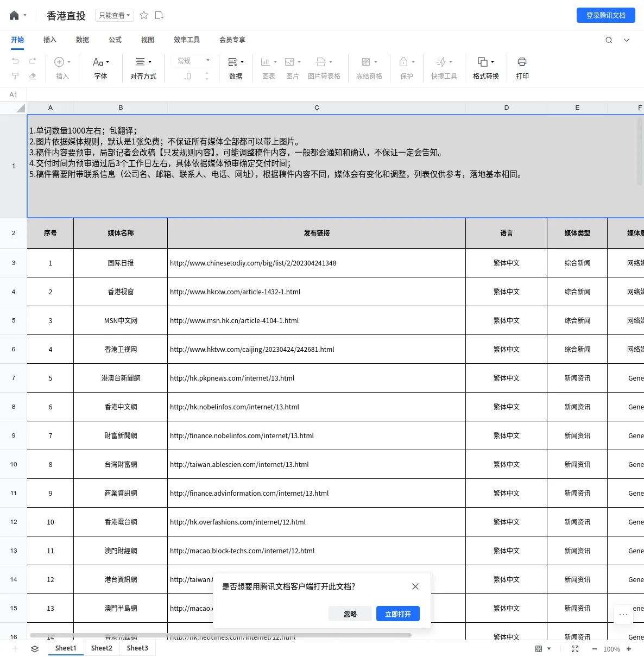Select the format painter icon
Viewport: 644px width, 657px height.
[x=15, y=76]
